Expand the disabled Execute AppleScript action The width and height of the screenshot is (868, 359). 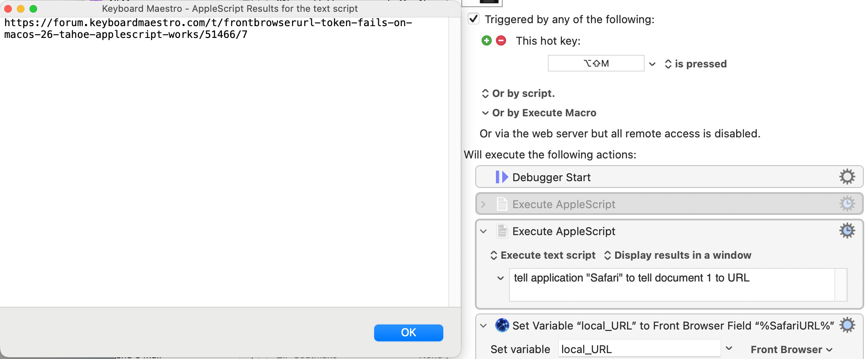point(483,204)
